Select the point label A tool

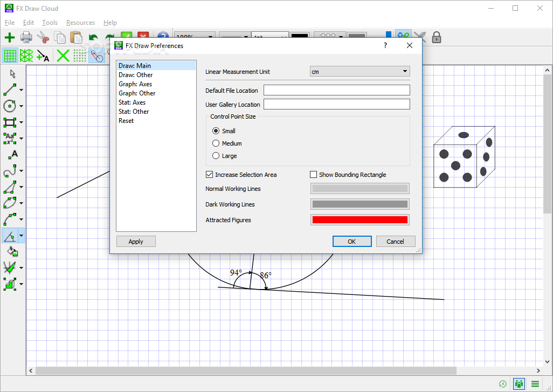(13, 155)
